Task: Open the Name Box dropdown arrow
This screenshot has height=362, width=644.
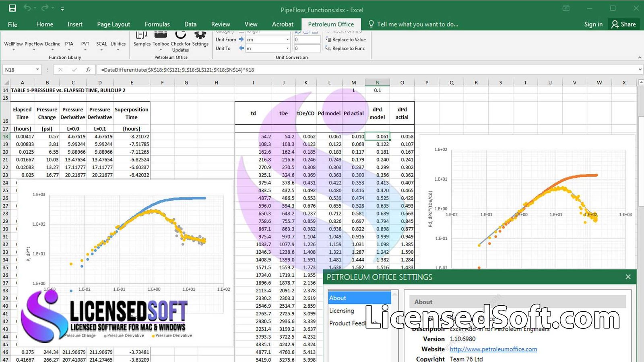Action: pos(37,70)
